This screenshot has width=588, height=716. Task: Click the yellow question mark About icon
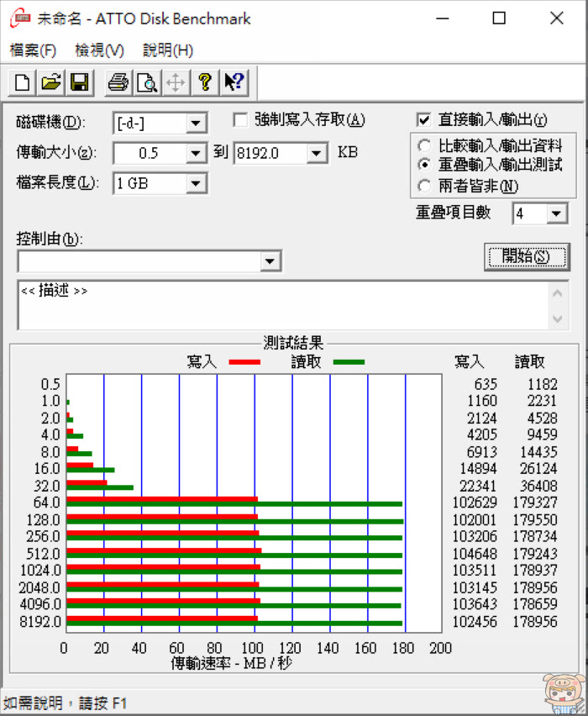click(205, 83)
